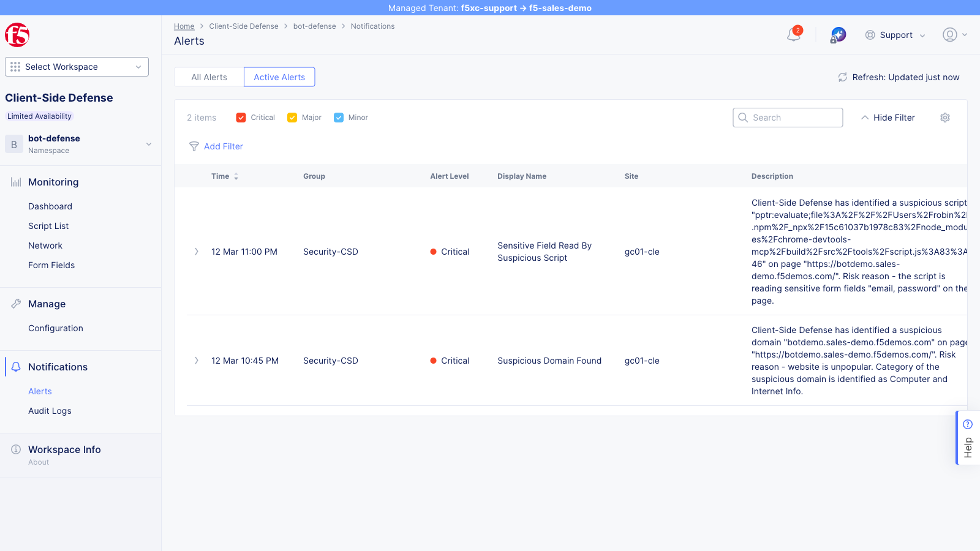
Task: Navigate to Audit Logs in the sidebar
Action: pyautogui.click(x=50, y=411)
